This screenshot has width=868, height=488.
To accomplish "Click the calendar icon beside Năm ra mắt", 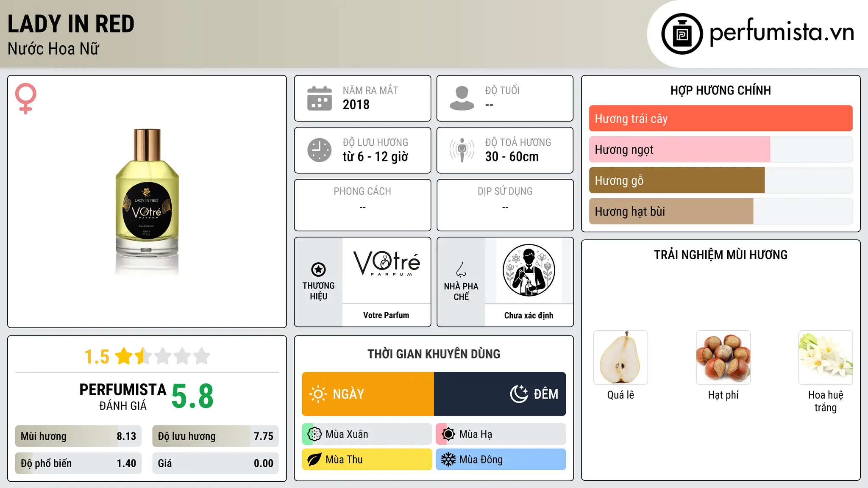I will pyautogui.click(x=320, y=98).
